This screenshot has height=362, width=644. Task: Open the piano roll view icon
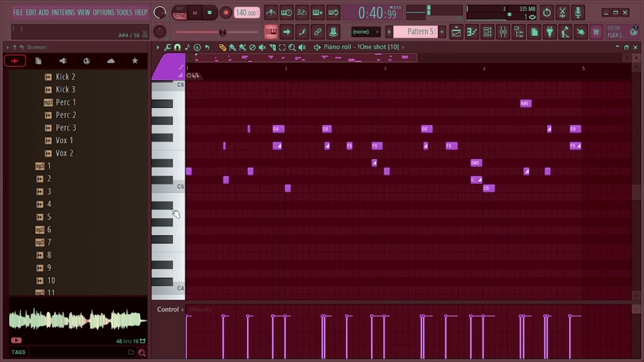472,32
